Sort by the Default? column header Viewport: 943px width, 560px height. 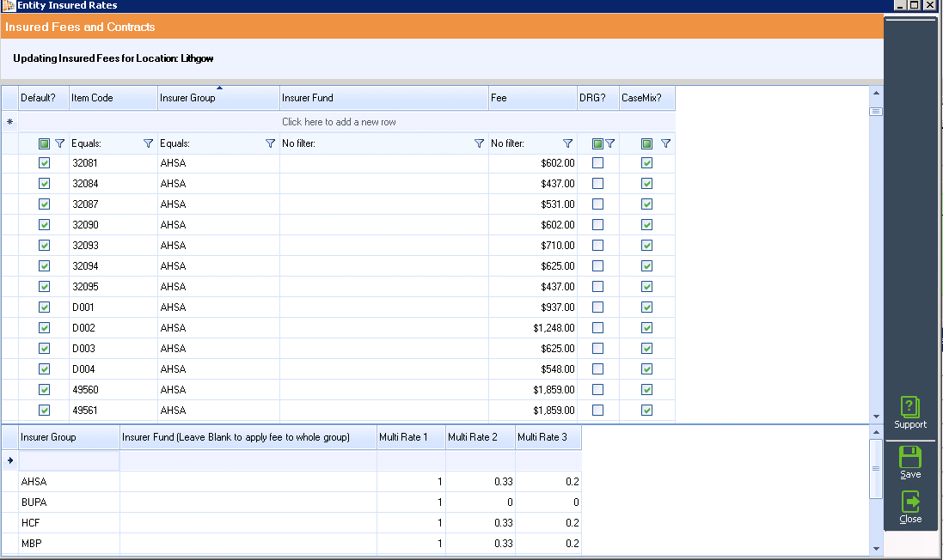43,98
